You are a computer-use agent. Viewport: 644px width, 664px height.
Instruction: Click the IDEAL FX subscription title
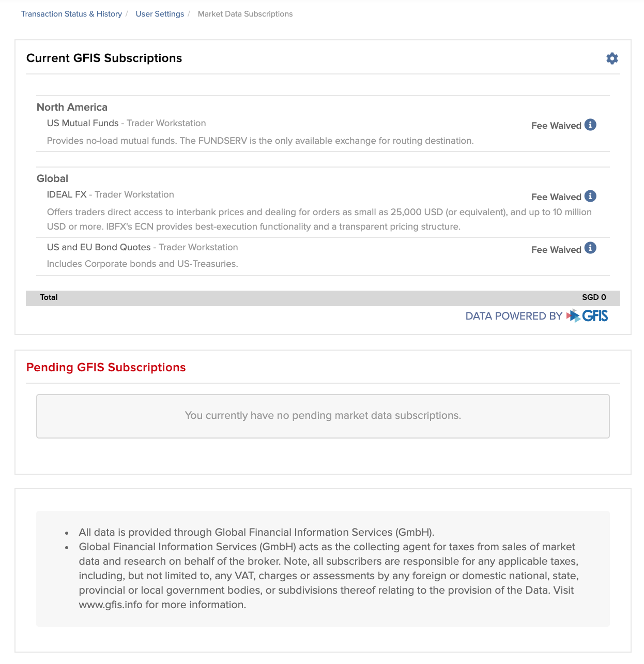click(67, 194)
